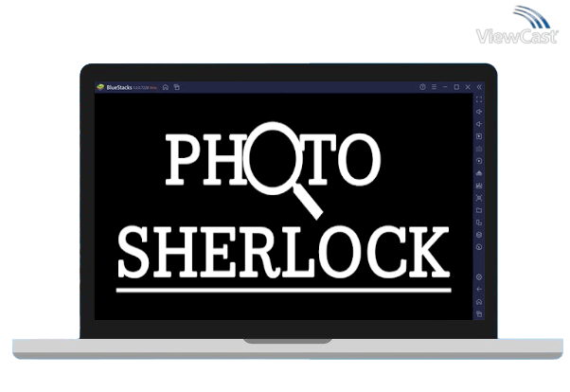
Task: Click the square play icon in the sidebar
Action: 479,136
